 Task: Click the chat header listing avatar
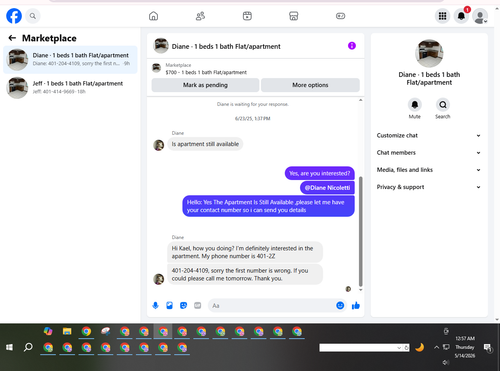pos(161,46)
